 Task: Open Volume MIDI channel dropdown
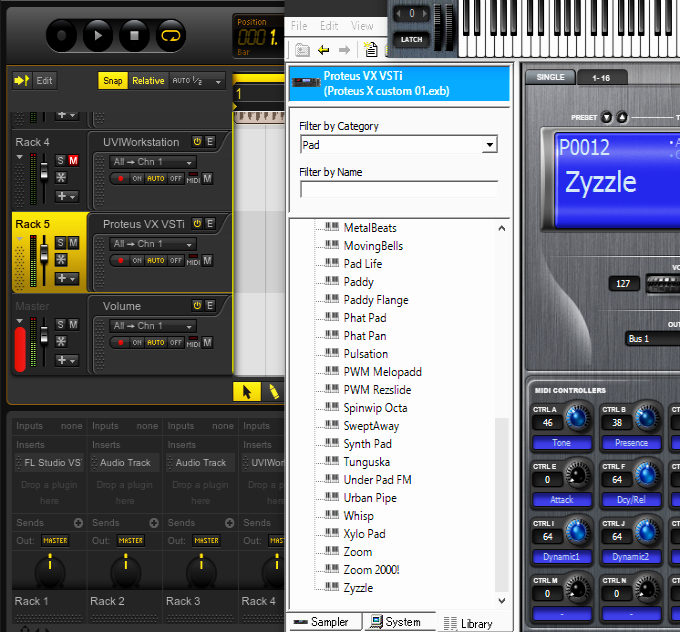153,326
